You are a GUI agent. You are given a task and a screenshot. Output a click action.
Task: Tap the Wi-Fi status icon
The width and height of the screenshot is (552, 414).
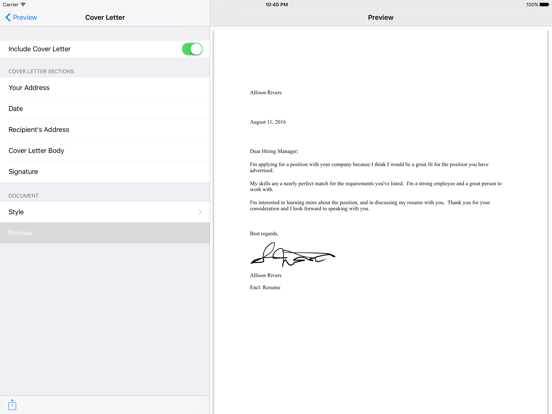[23, 4]
